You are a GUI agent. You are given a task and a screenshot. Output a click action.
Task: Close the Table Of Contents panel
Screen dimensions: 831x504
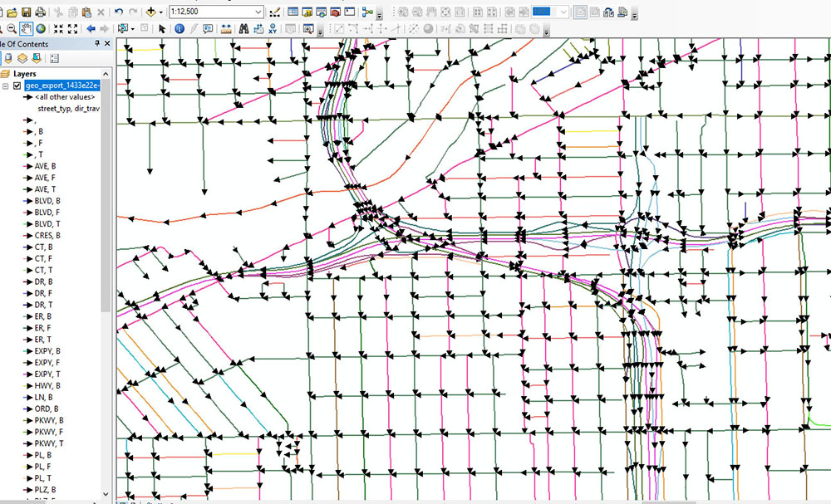tap(107, 43)
